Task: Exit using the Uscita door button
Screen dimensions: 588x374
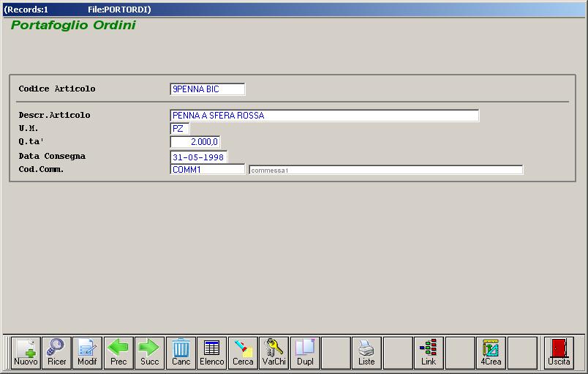Action: click(x=559, y=353)
